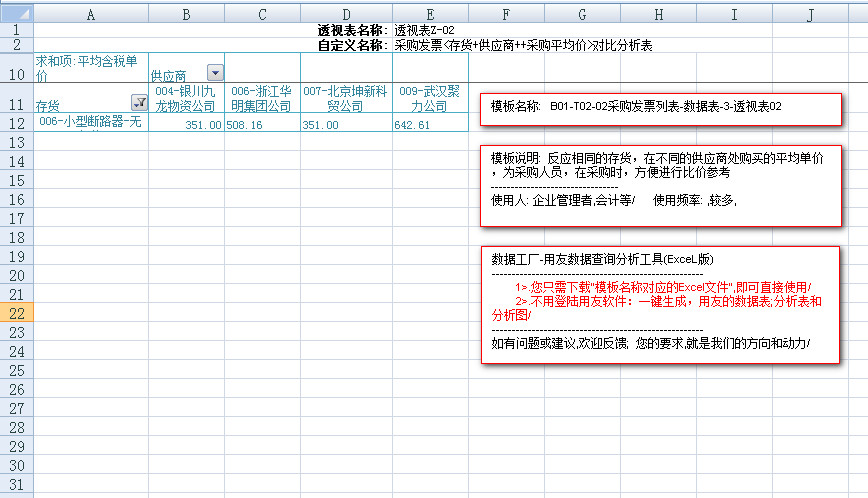Open the 存货 row filter dropdown
The image size is (868, 498).
tap(139, 102)
